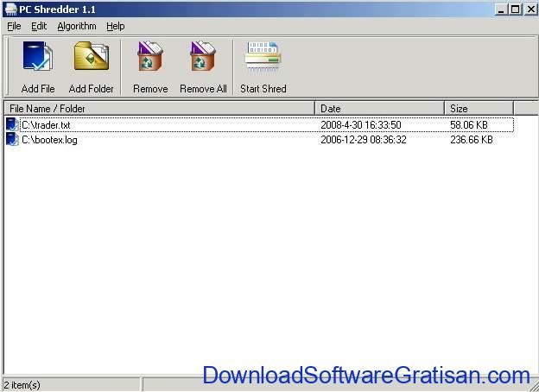Open the File menu
Screen dimensions: 539x392
(x=14, y=26)
